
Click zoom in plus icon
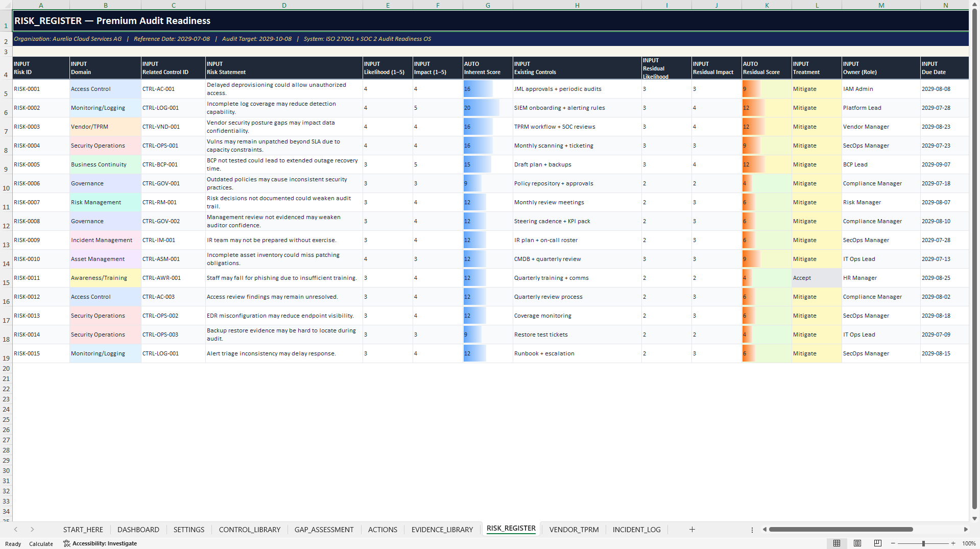point(953,543)
